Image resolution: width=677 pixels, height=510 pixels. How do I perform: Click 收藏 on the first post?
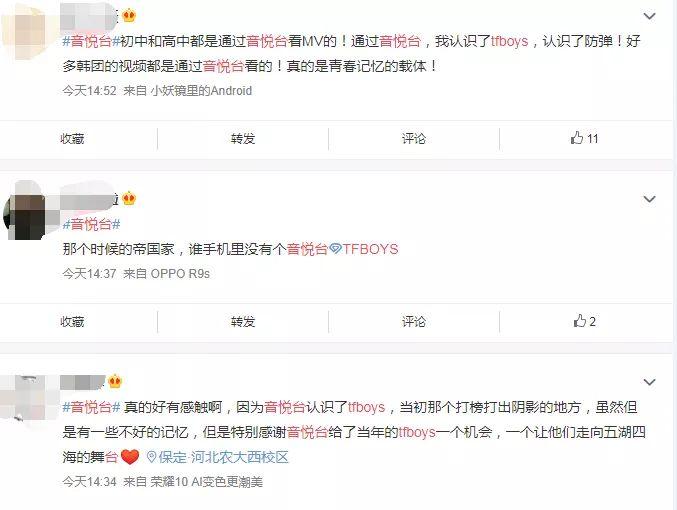(x=72, y=139)
